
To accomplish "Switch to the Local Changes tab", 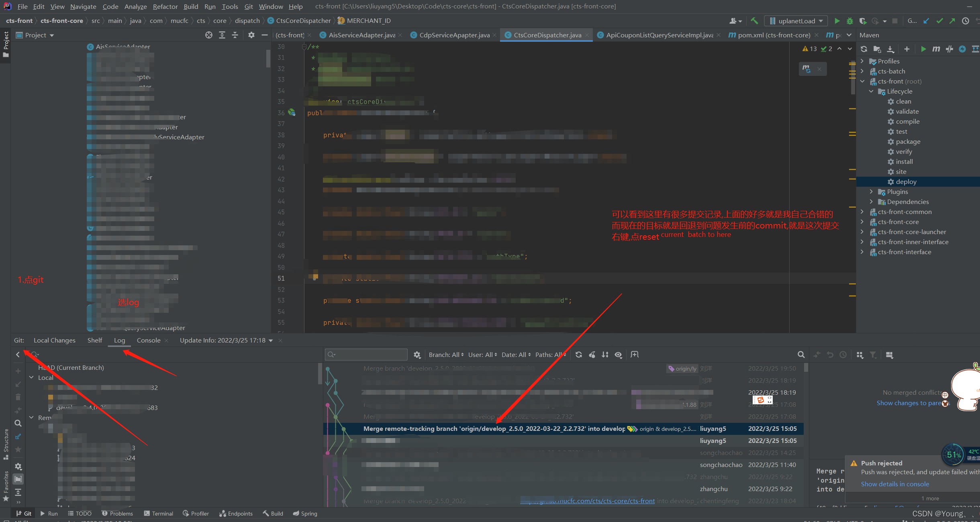I will click(54, 340).
